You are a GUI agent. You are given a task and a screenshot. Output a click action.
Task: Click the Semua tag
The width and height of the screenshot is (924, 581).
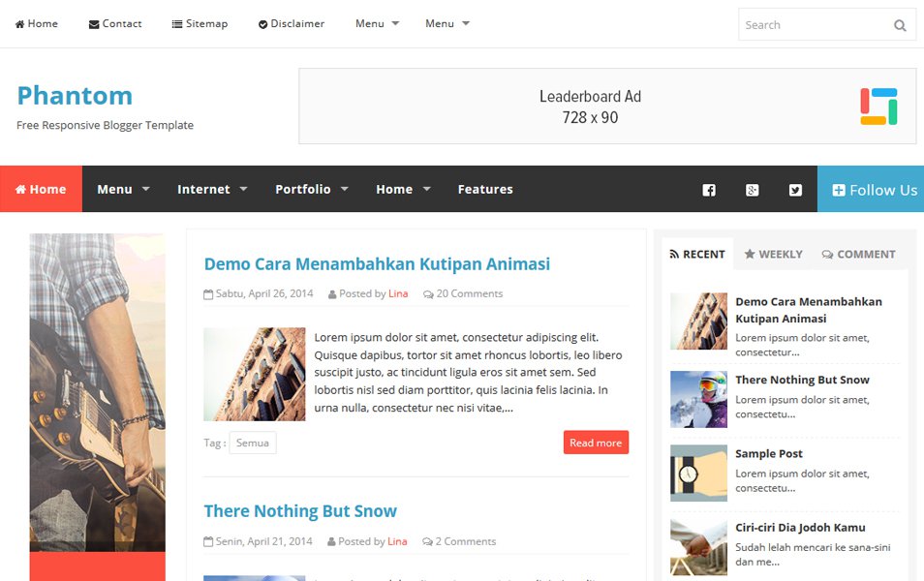tap(253, 443)
